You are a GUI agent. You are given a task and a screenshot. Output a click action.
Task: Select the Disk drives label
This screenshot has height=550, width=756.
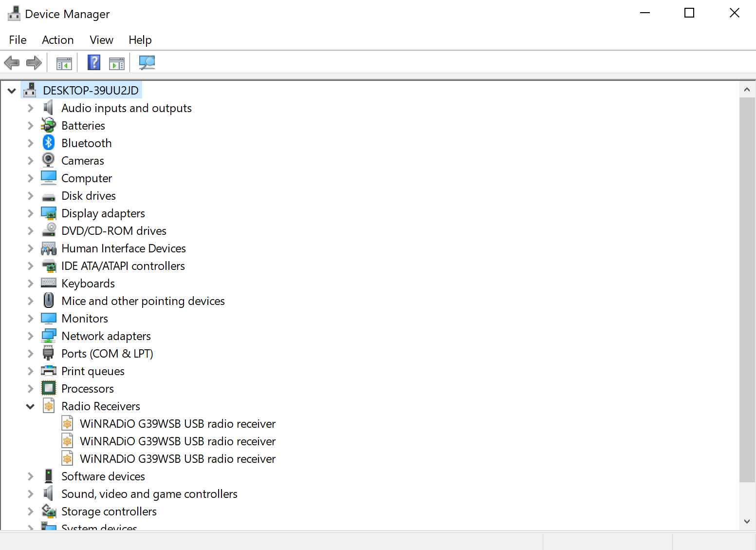pos(89,196)
